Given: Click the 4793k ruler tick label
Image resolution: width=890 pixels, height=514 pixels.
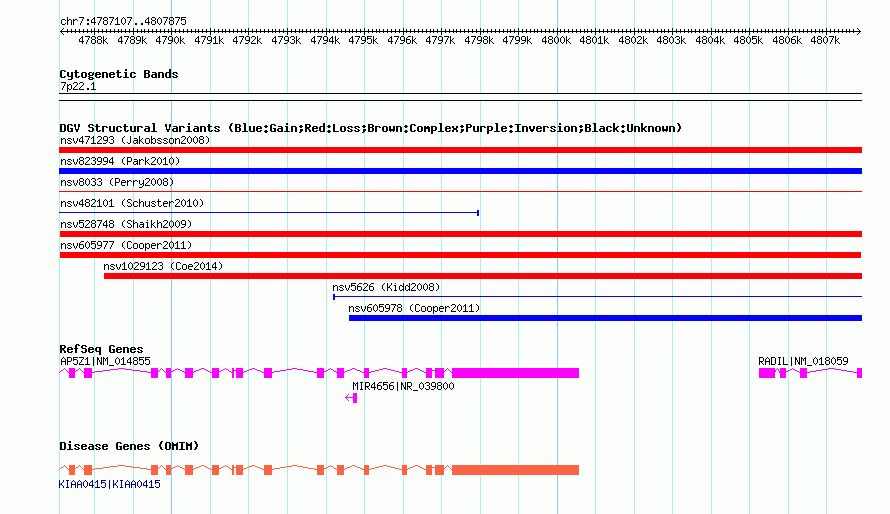Looking at the screenshot, I should pyautogui.click(x=286, y=40).
